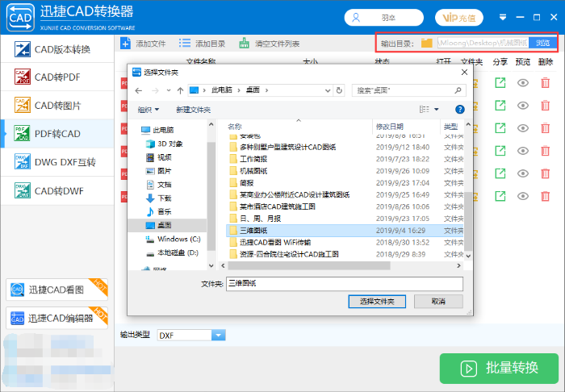The height and width of the screenshot is (392, 565).
Task: Click the dialog up-one-level arrow
Action: pyautogui.click(x=181, y=90)
